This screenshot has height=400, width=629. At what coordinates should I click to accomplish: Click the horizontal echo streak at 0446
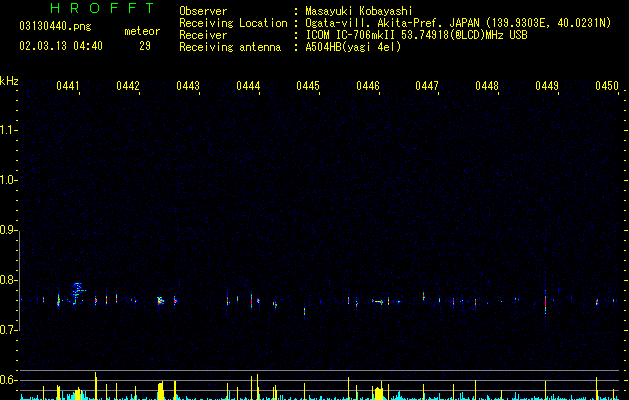coord(380,301)
